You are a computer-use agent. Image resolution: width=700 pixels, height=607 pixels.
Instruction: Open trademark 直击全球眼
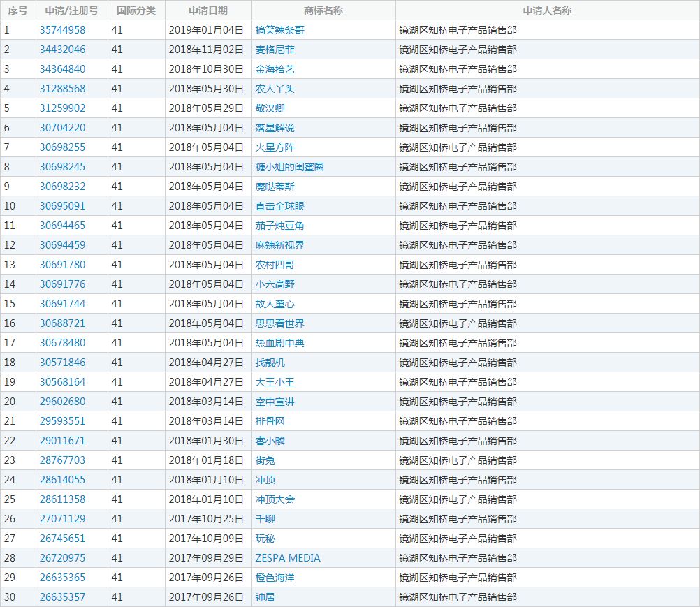[x=280, y=206]
